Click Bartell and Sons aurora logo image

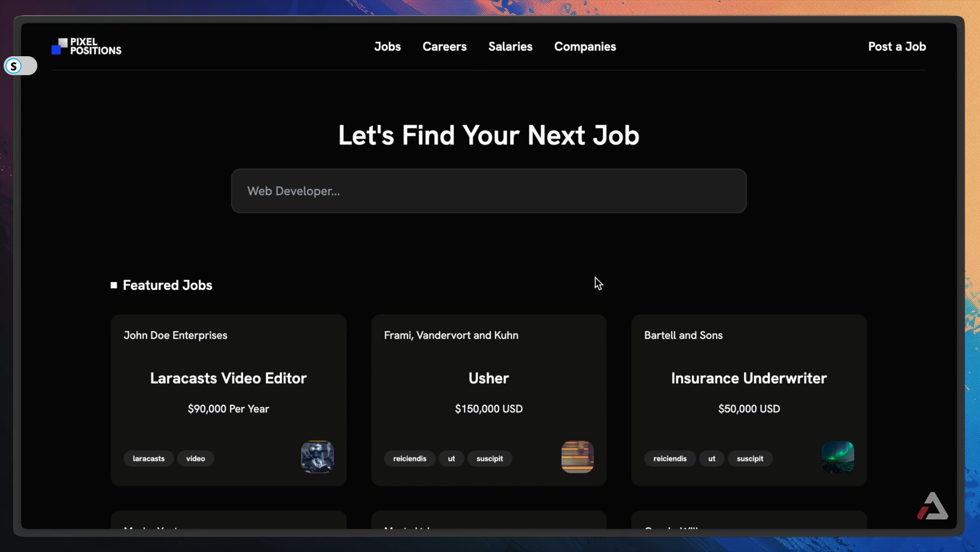pyautogui.click(x=838, y=456)
